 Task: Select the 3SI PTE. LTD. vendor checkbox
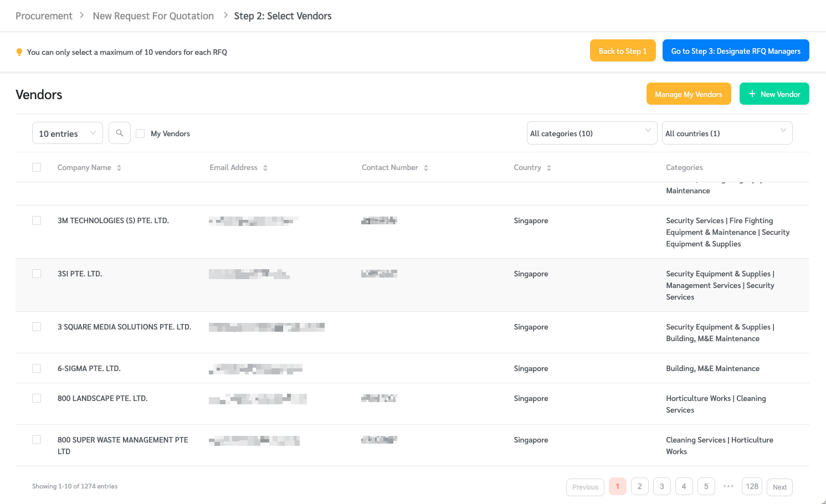coord(36,273)
